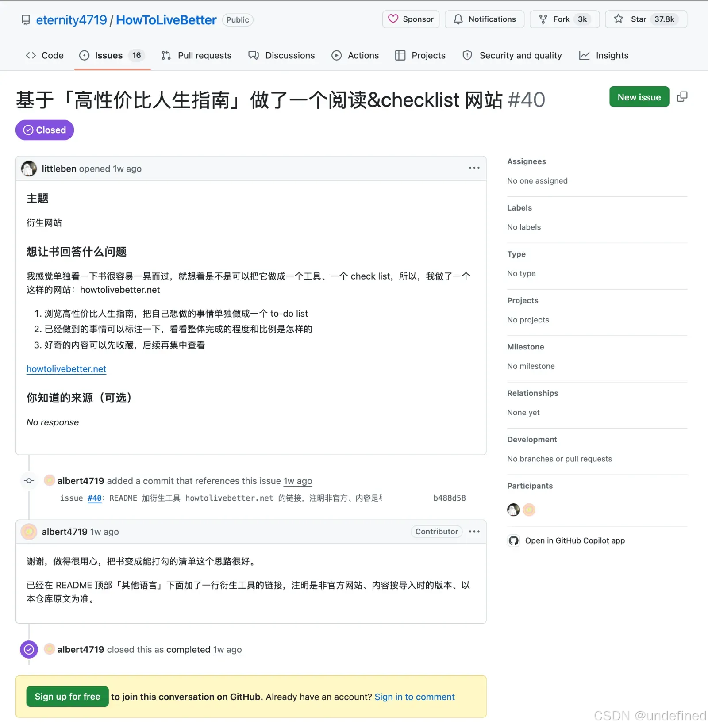Click the repository icon beside eternity4719
The image size is (708, 728).
pyautogui.click(x=26, y=20)
